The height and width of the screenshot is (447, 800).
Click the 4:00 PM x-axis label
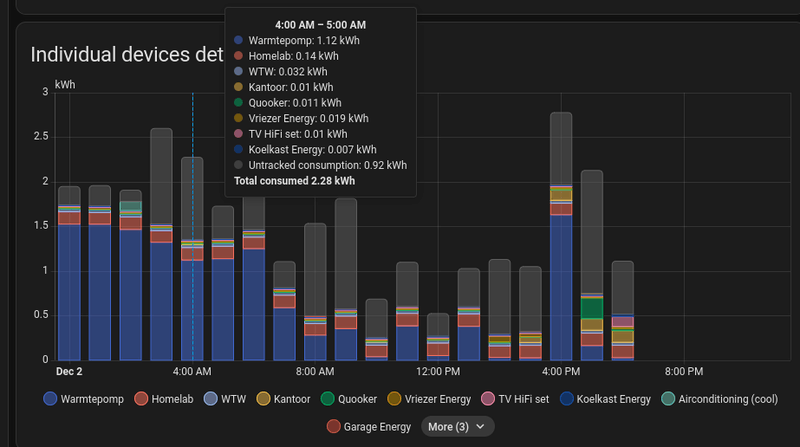[561, 371]
